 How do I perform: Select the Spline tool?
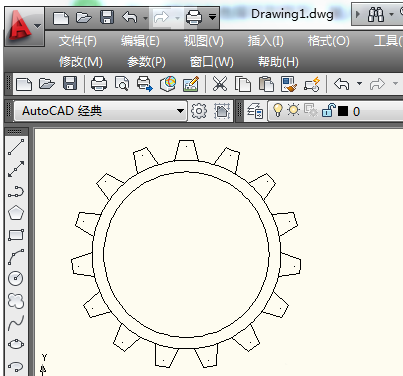pyautogui.click(x=16, y=323)
